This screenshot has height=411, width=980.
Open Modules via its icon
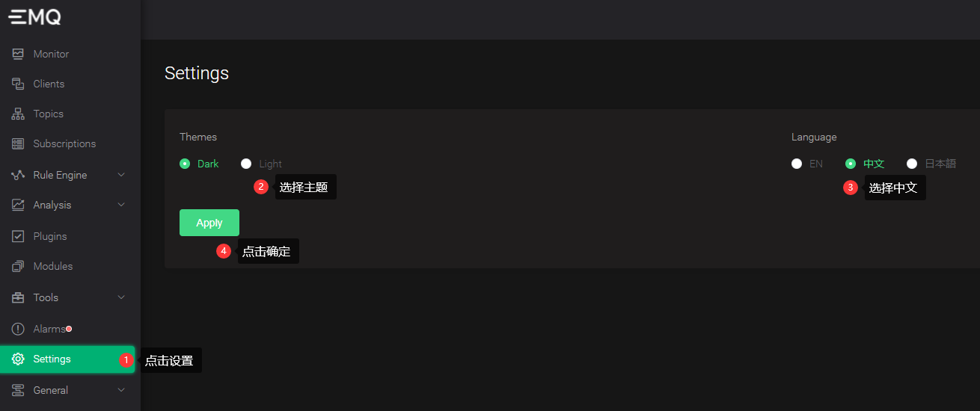coord(18,266)
